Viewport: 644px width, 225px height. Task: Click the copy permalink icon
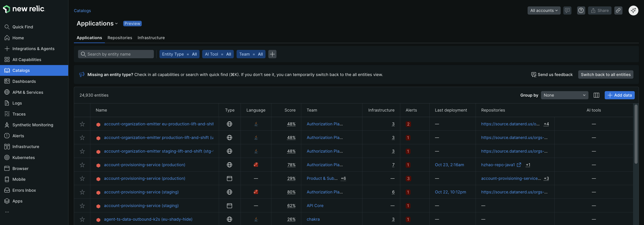pos(618,11)
